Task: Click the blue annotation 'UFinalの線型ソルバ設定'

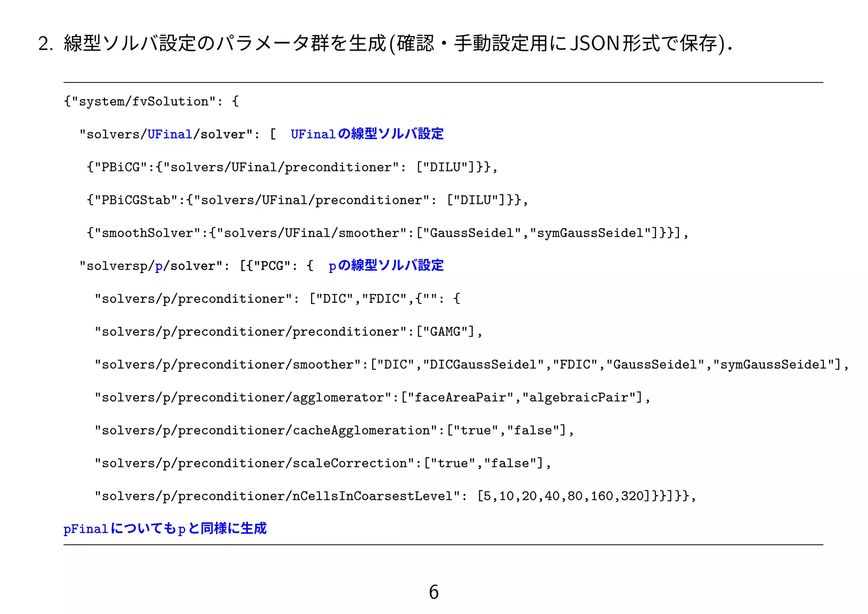Action: (x=367, y=134)
